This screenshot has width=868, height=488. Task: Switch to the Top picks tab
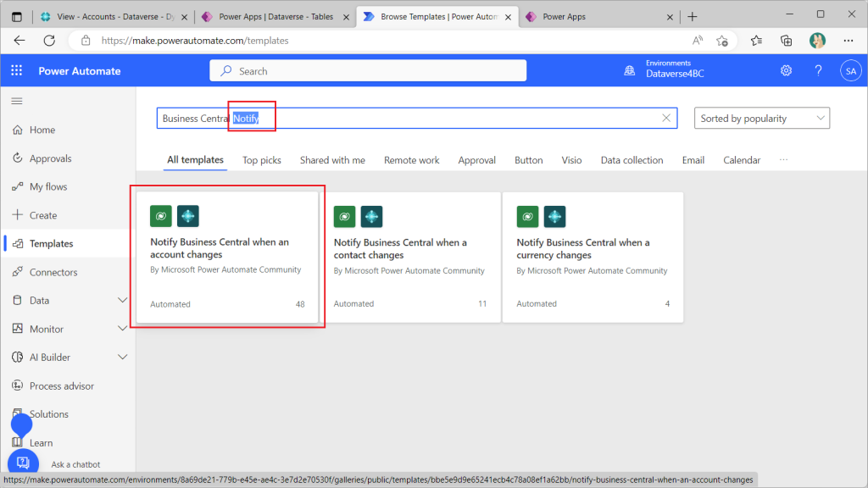[x=262, y=160]
